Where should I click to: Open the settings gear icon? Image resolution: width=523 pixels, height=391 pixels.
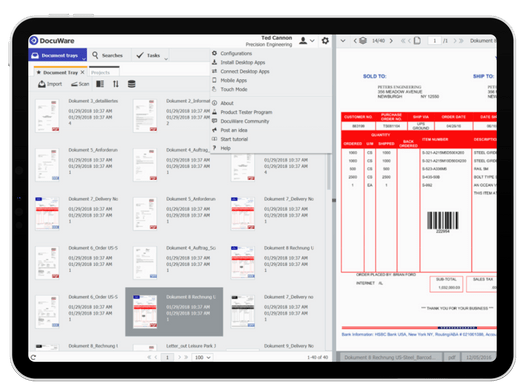tap(325, 41)
